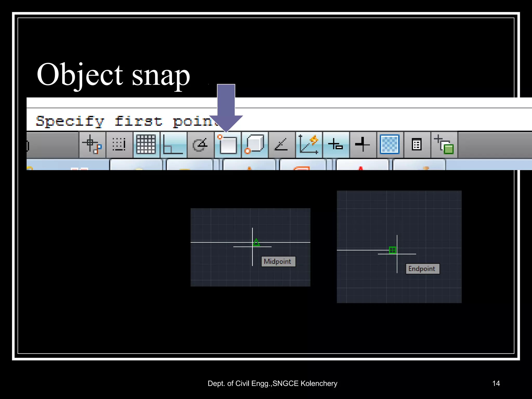The image size is (532, 399).
Task: Toggle Infer Constraints status bar button
Action: click(x=92, y=145)
